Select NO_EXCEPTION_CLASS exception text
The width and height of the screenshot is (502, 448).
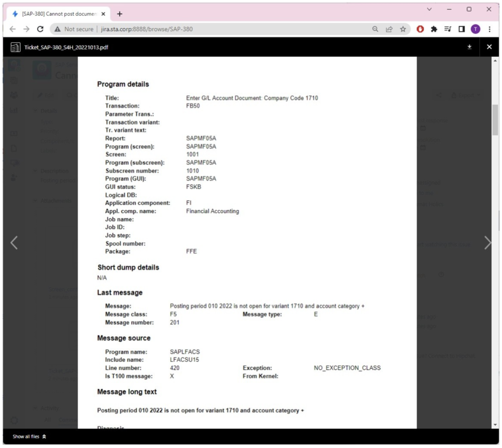pyautogui.click(x=347, y=368)
